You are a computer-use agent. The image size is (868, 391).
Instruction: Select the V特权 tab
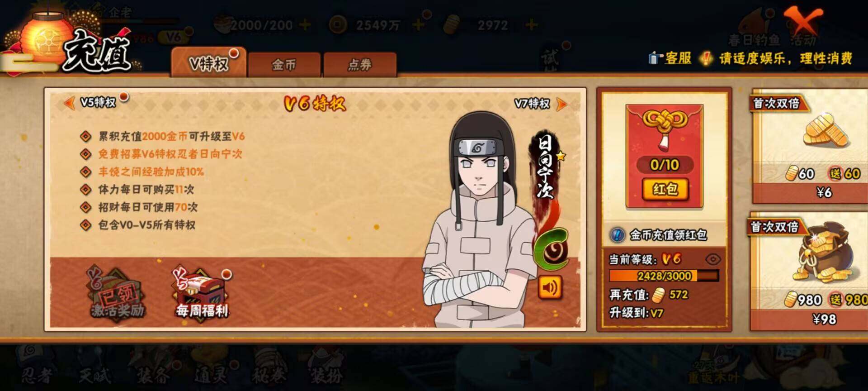pos(208,63)
